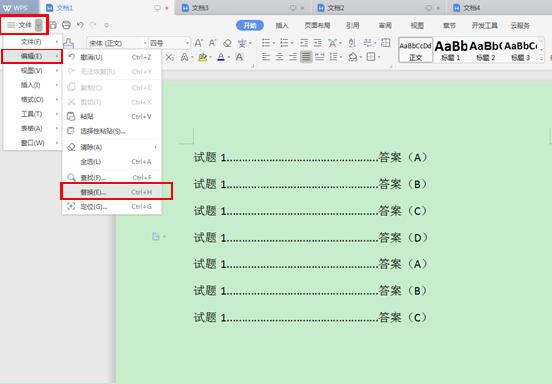Click the format painter brush icon
Viewport: 552px width, 384px height.
point(69,43)
